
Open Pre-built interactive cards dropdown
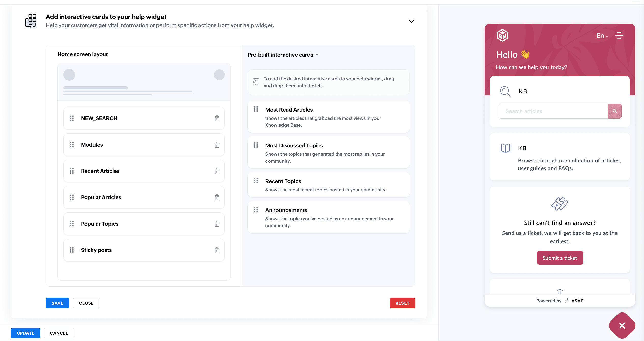point(283,55)
